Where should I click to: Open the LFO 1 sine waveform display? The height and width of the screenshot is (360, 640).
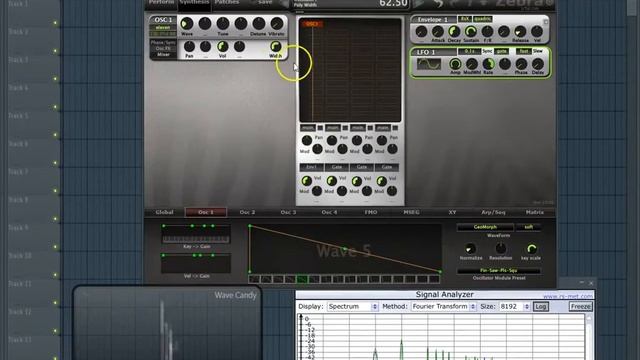pos(429,64)
